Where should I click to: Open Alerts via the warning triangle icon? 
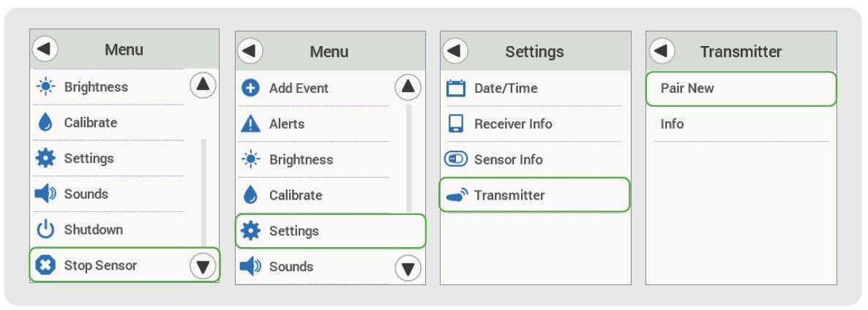point(251,124)
